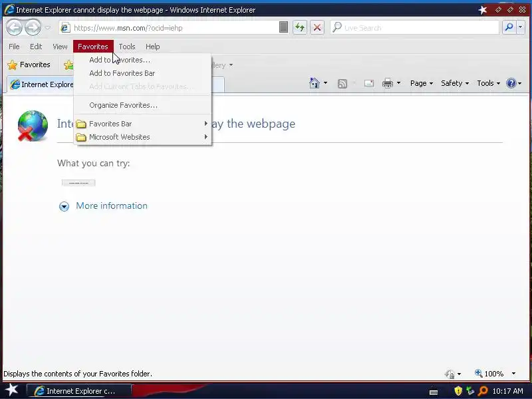Click the Internet Explorer logo in title bar
Screen dimensions: 532x399
(9, 9)
